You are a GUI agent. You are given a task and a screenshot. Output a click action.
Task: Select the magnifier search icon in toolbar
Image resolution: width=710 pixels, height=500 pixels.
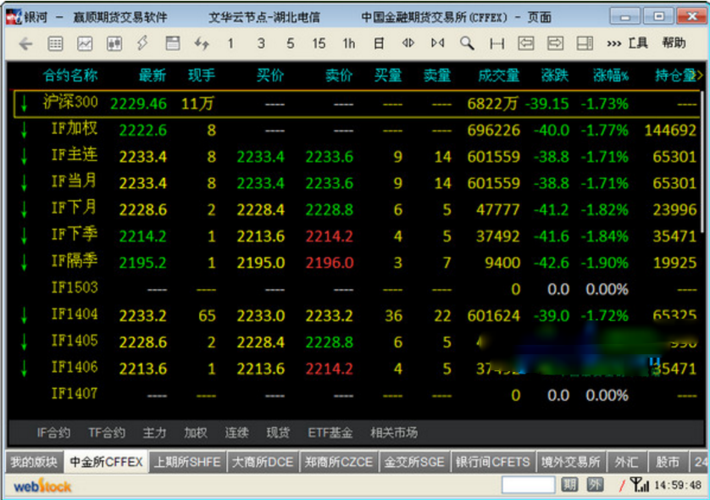click(467, 44)
